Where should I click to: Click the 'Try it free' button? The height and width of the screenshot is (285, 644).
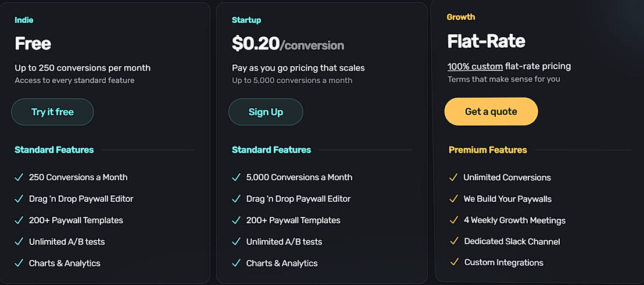tap(52, 112)
